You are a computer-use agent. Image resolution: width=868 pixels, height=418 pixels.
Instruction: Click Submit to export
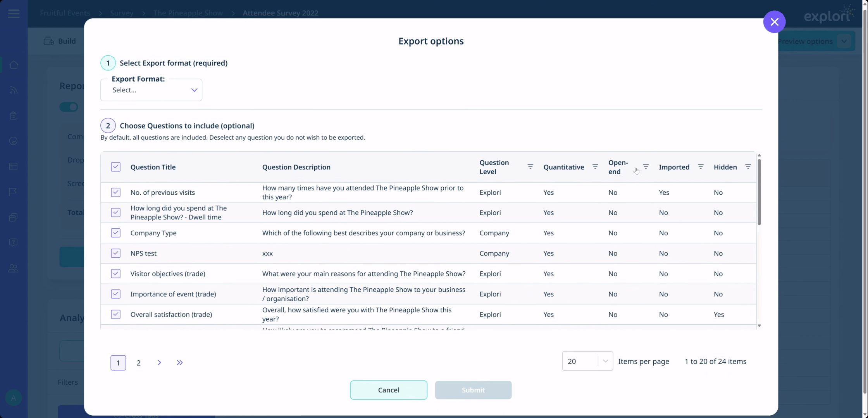473,390
